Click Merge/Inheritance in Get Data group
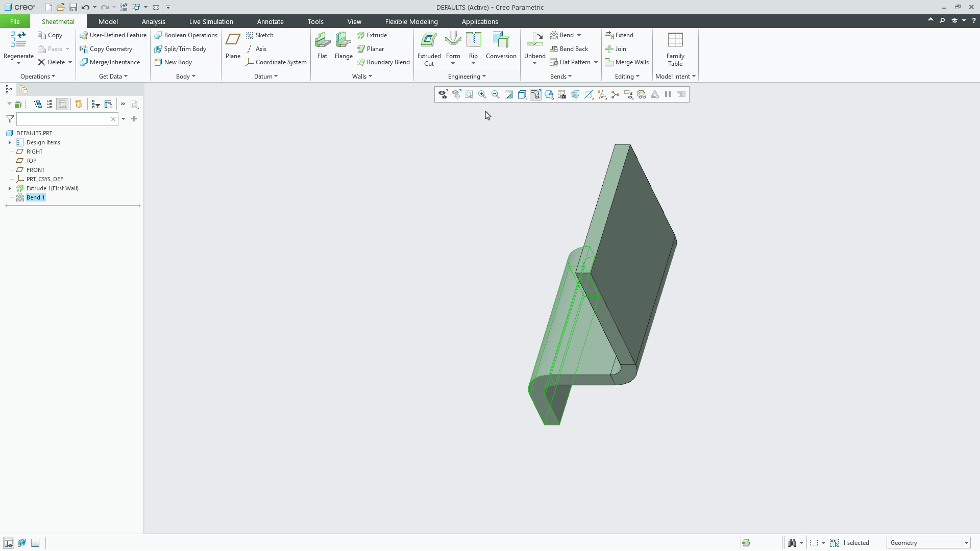Image resolution: width=980 pixels, height=551 pixels. point(110,62)
